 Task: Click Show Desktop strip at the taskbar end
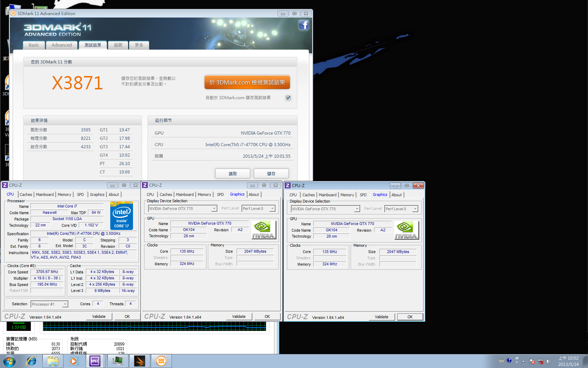point(585,361)
